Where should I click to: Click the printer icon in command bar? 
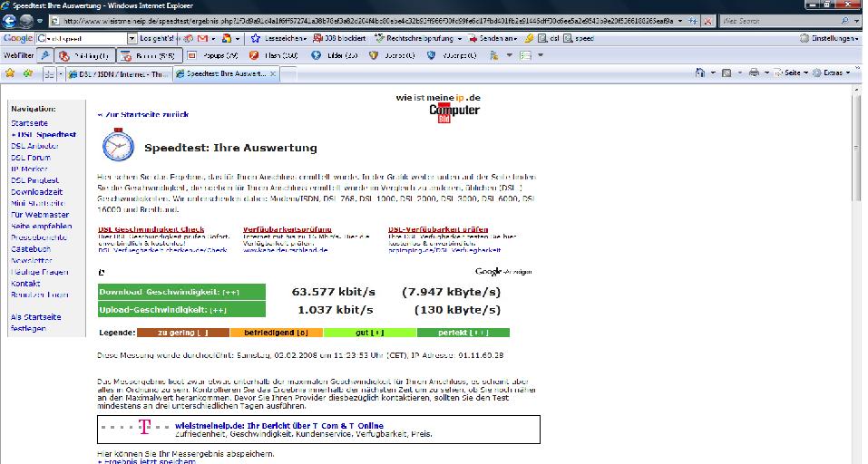(754, 72)
